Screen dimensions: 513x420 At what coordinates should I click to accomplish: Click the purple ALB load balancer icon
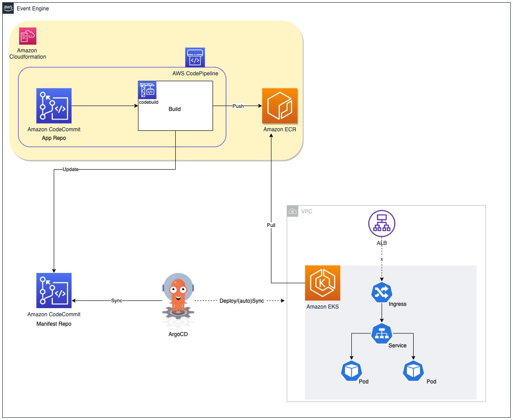pos(382,223)
